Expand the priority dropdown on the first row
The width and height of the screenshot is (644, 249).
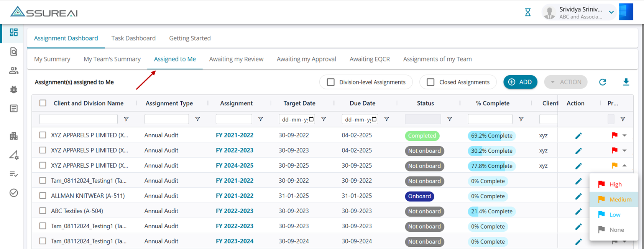624,135
